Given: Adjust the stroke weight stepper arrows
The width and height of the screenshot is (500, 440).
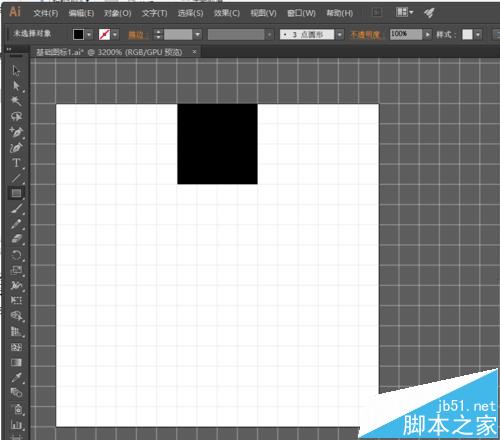Looking at the screenshot, I should [158, 34].
